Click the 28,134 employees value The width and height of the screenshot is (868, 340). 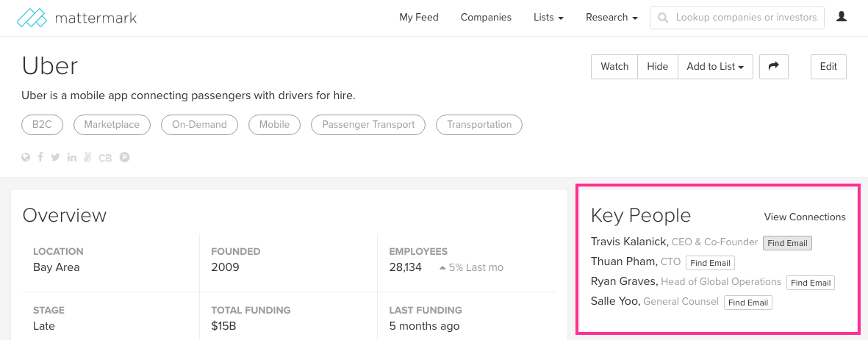[405, 267]
